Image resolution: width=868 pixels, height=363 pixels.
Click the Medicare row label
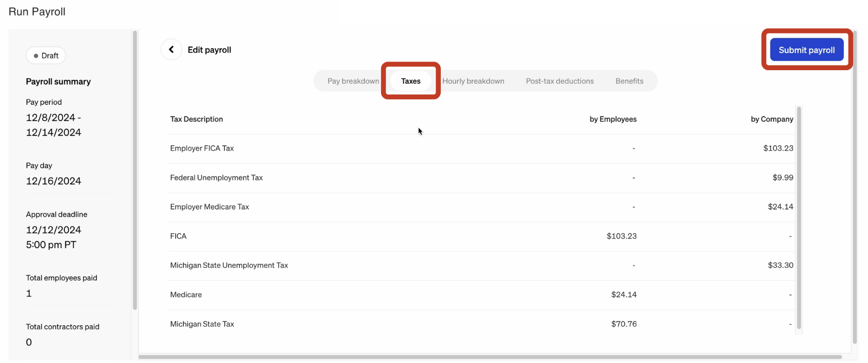186,295
